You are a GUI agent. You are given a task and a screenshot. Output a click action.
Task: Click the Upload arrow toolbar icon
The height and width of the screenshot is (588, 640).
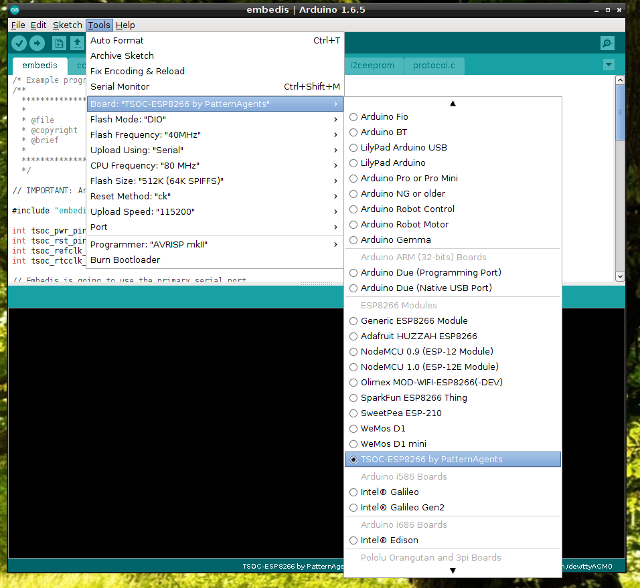[37, 43]
